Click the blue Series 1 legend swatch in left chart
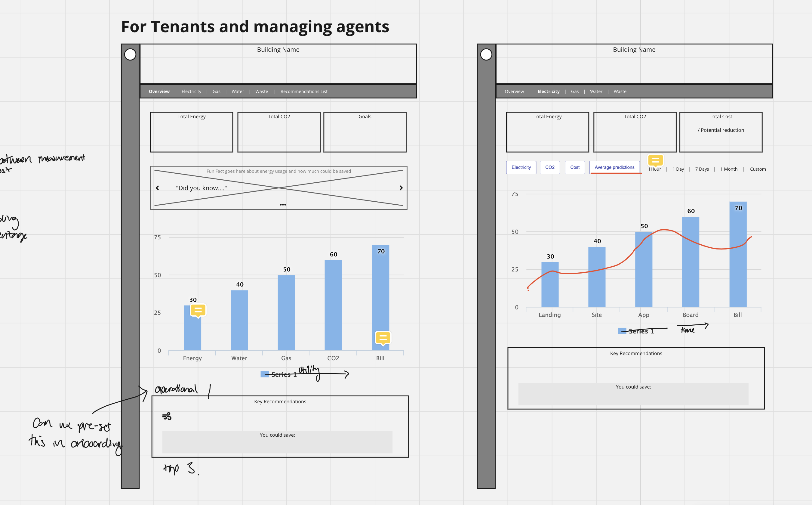 (265, 374)
